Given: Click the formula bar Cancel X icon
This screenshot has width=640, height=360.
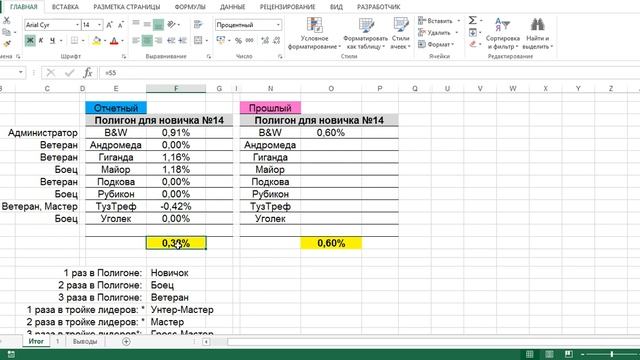Looking at the screenshot, I should click(51, 73).
